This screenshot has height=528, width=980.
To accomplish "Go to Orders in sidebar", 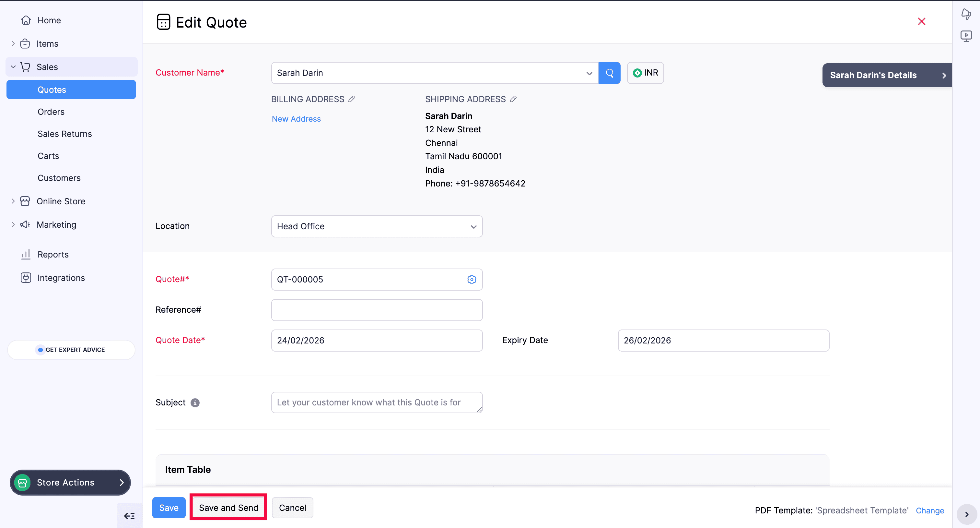I will click(51, 112).
